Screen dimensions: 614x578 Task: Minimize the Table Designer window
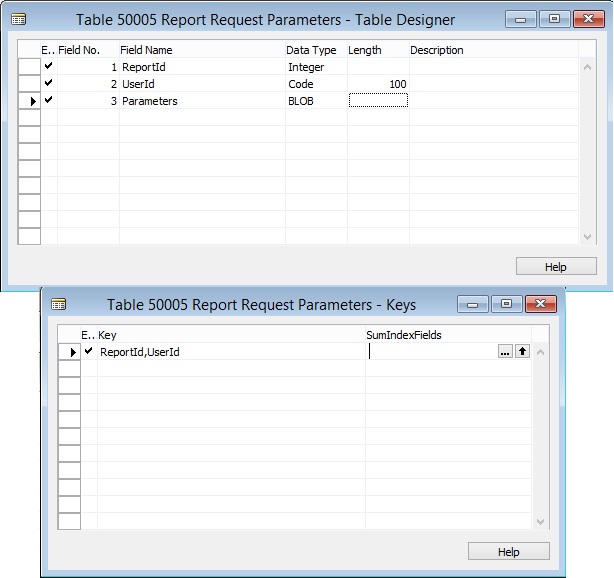click(520, 19)
